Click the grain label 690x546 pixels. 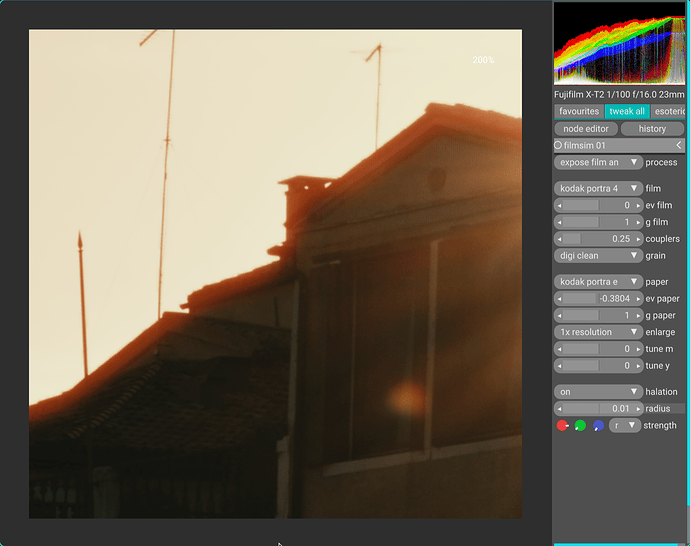tap(655, 256)
